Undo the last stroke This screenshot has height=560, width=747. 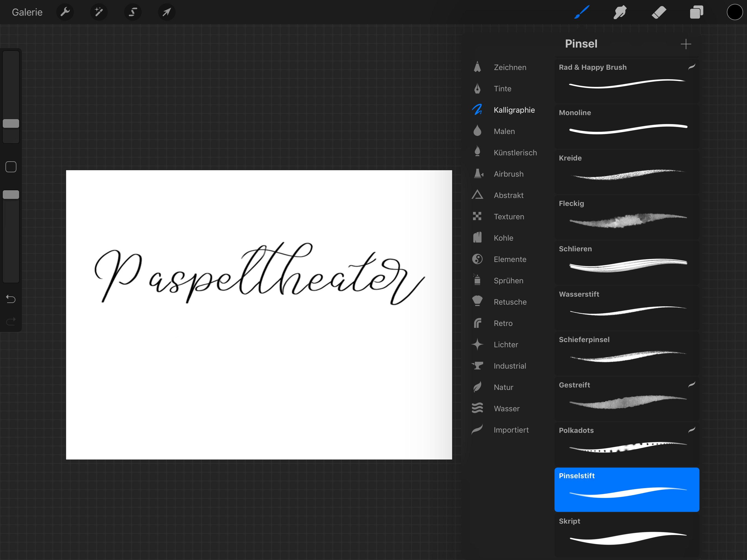pyautogui.click(x=11, y=299)
